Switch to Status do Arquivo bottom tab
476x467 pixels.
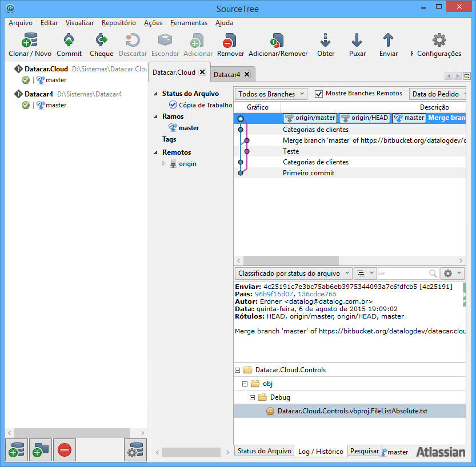click(x=264, y=451)
